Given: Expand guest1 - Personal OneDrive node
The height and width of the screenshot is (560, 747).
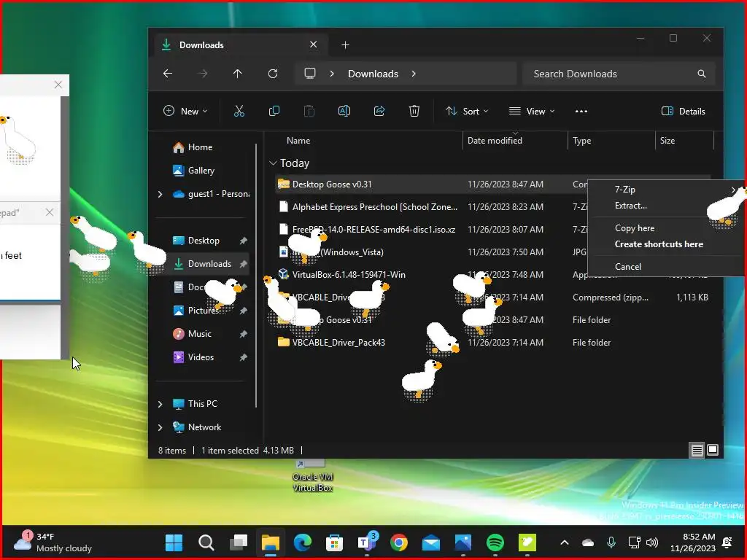Looking at the screenshot, I should click(x=160, y=194).
